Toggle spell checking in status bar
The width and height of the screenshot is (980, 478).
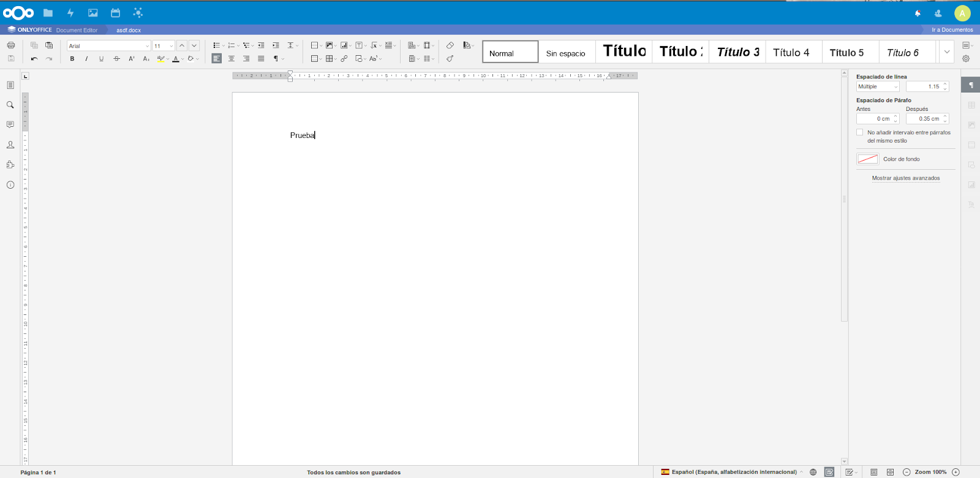(829, 472)
